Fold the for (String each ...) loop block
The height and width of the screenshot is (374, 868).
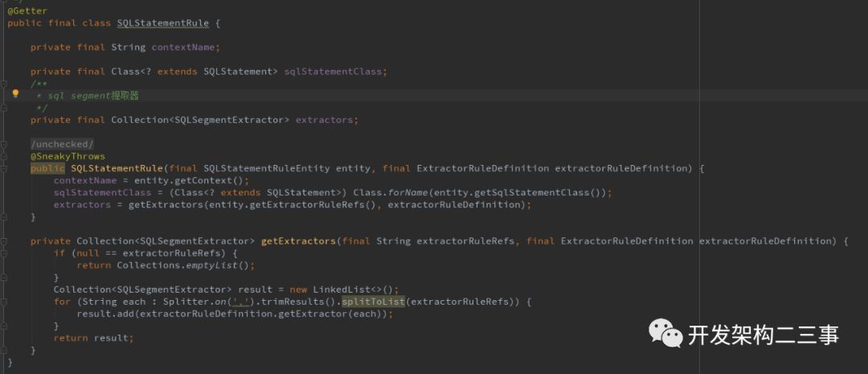pos(3,302)
